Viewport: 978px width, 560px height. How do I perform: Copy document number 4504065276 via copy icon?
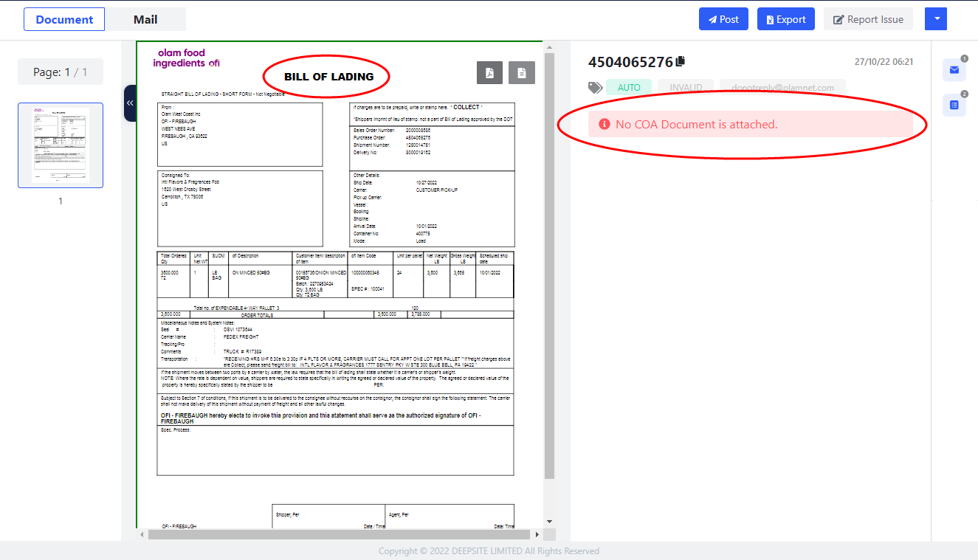pos(681,62)
